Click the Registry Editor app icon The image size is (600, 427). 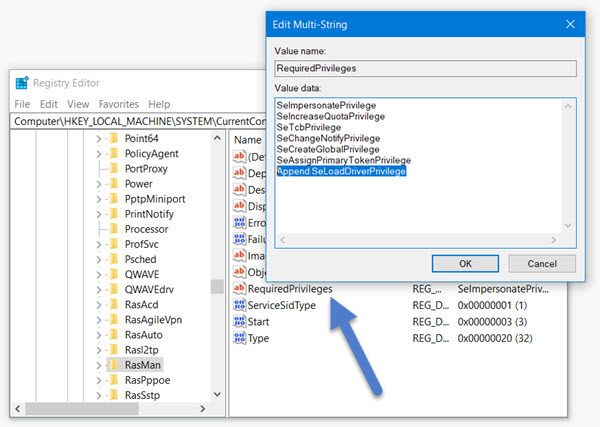click(x=22, y=83)
